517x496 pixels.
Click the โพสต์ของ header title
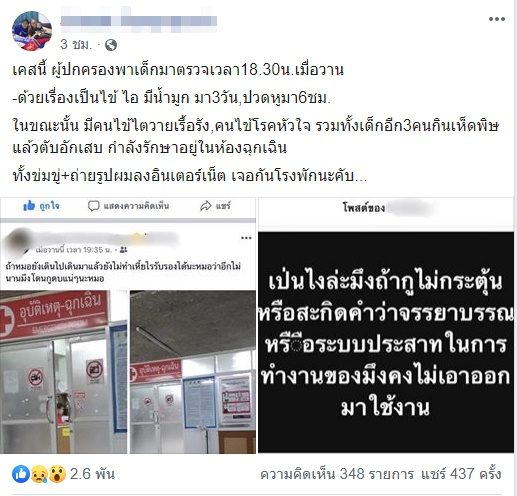tap(364, 208)
